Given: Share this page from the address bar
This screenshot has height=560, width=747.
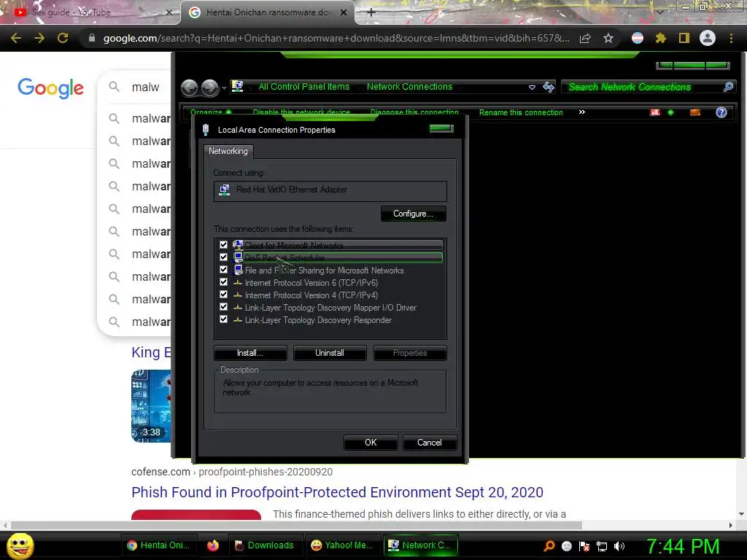Looking at the screenshot, I should click(x=585, y=38).
